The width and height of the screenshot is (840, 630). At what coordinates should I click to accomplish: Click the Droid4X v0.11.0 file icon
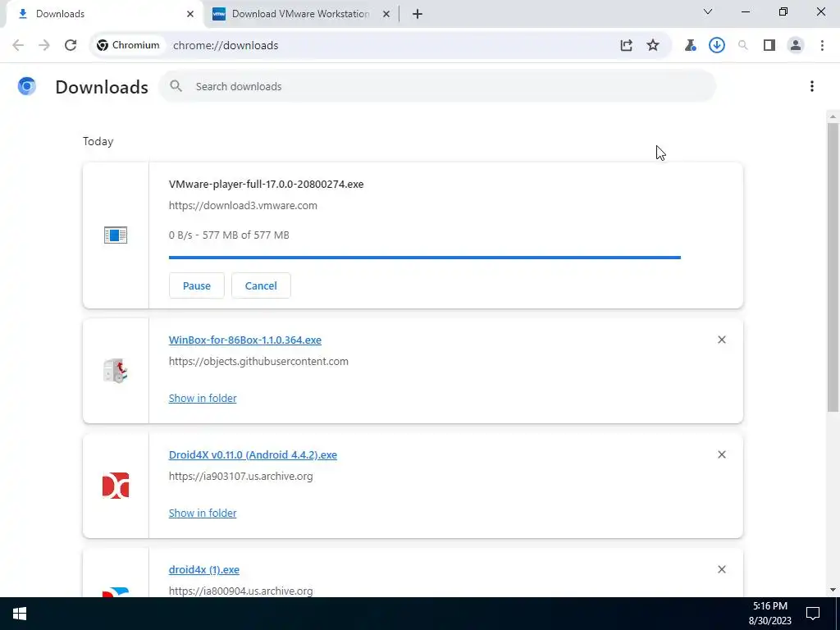[116, 486]
